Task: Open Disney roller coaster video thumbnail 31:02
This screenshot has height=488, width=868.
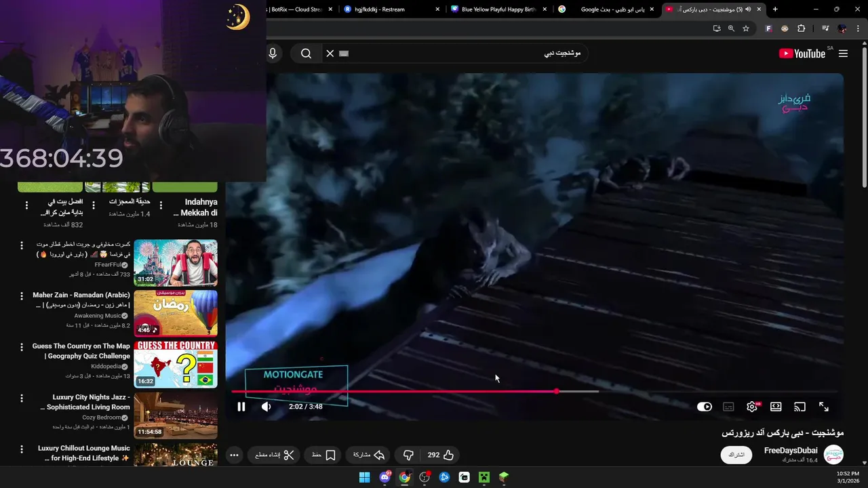Action: click(x=176, y=263)
